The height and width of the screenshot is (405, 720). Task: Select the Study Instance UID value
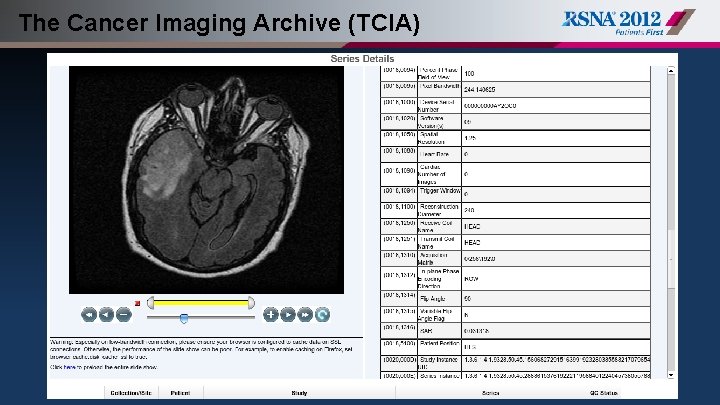(557, 360)
